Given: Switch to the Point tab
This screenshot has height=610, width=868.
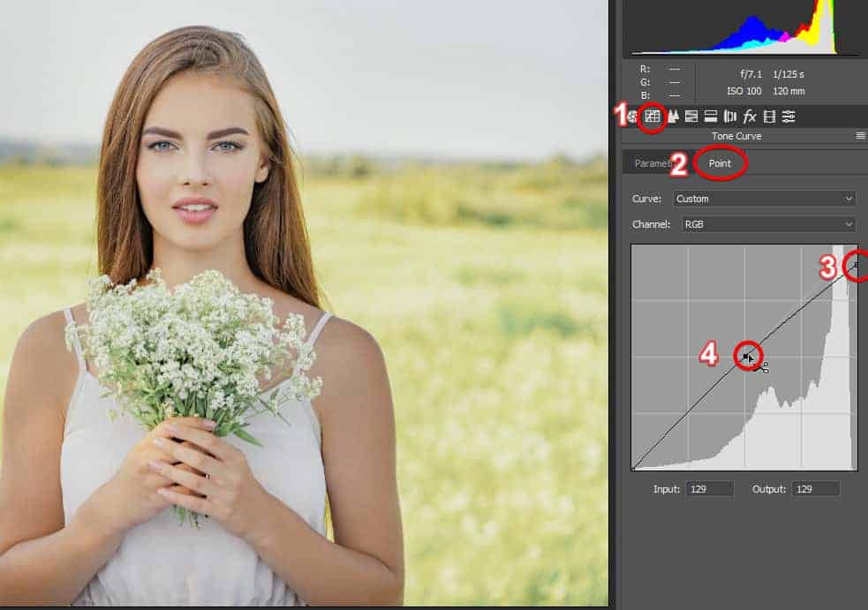Looking at the screenshot, I should click(721, 163).
